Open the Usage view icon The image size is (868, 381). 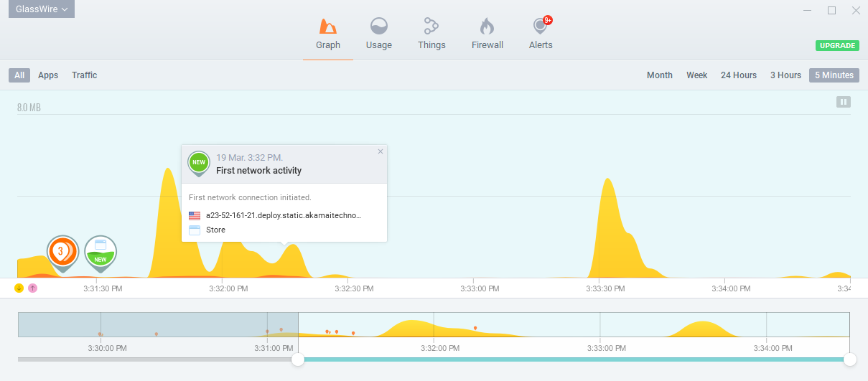378,27
